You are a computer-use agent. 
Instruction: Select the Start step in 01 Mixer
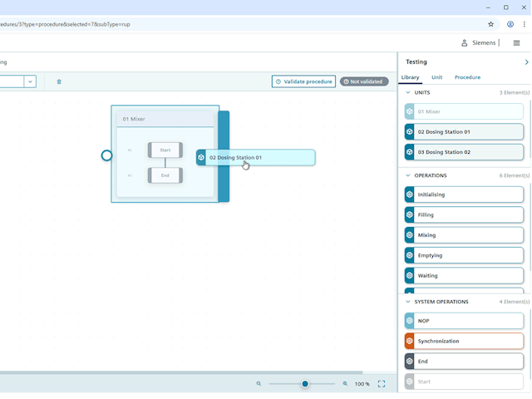pyautogui.click(x=165, y=150)
